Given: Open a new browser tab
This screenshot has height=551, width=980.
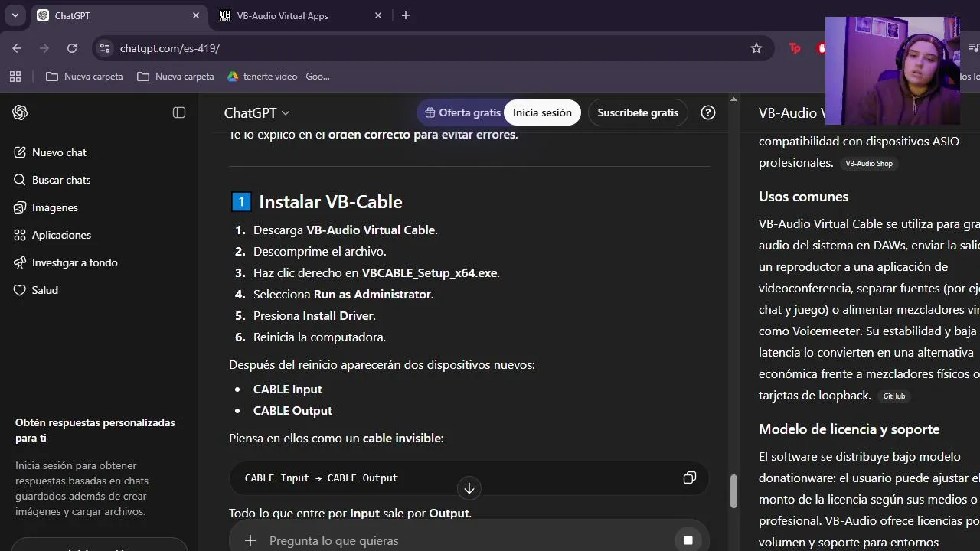Looking at the screenshot, I should click(406, 15).
